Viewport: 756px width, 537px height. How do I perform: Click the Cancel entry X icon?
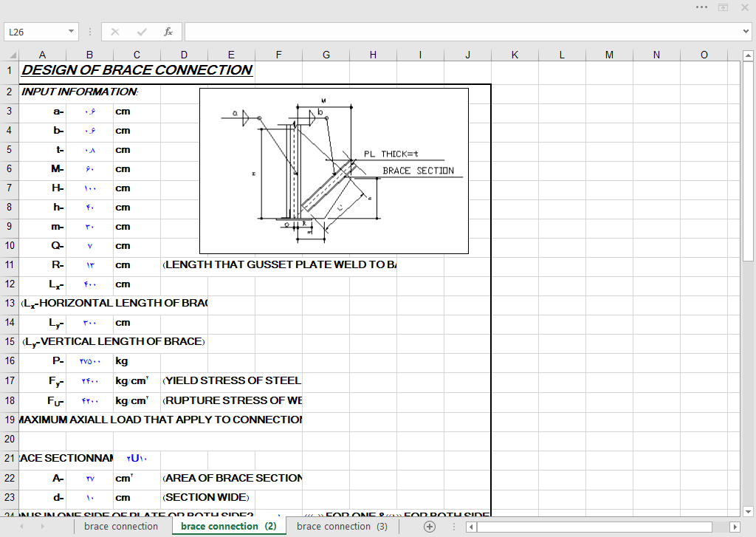pyautogui.click(x=114, y=32)
